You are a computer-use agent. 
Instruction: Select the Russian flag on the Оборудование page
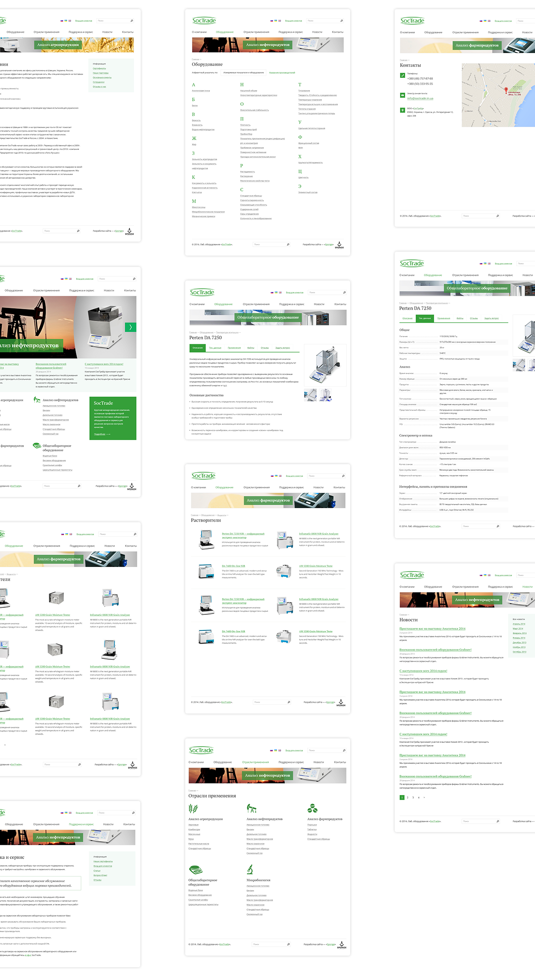coord(272,21)
